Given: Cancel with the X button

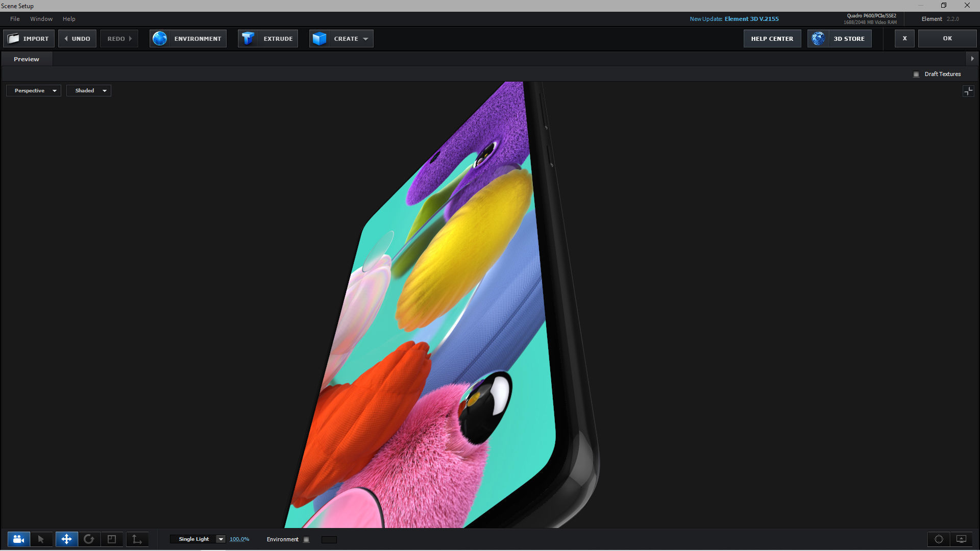Looking at the screenshot, I should [x=905, y=39].
